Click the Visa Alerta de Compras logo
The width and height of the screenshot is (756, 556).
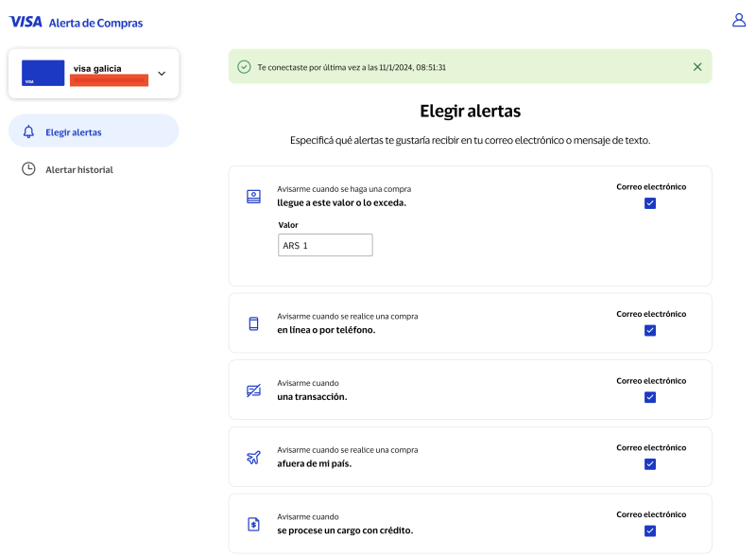77,22
